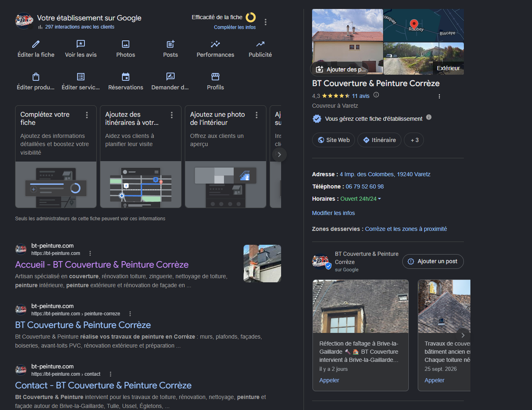Click Ajouter un post button
Viewport: 532px width, 410px height.
click(433, 262)
